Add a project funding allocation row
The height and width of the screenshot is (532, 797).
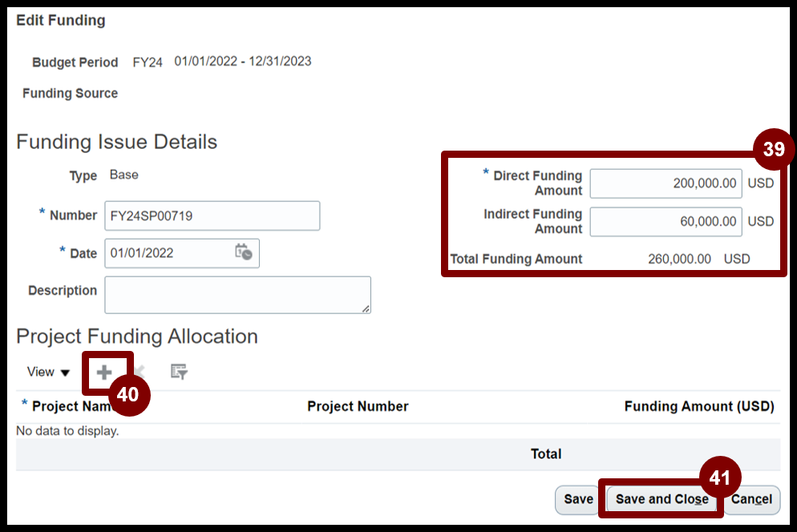pyautogui.click(x=104, y=373)
